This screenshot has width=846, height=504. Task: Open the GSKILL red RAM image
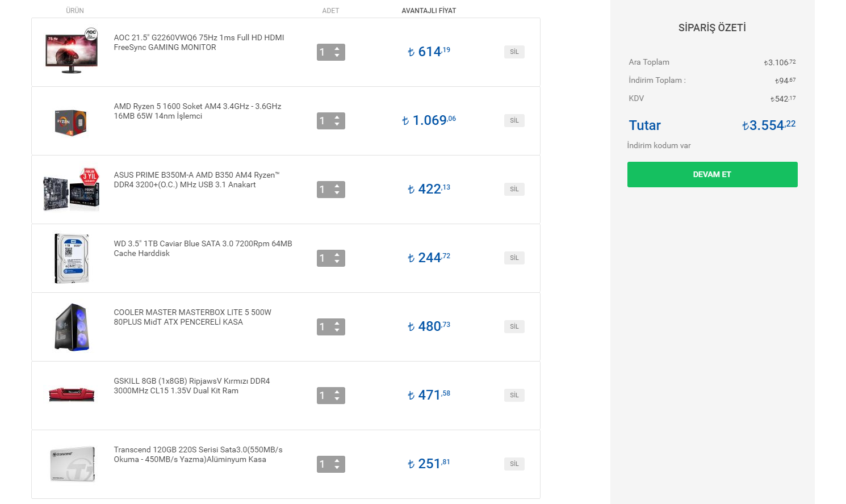click(x=72, y=394)
